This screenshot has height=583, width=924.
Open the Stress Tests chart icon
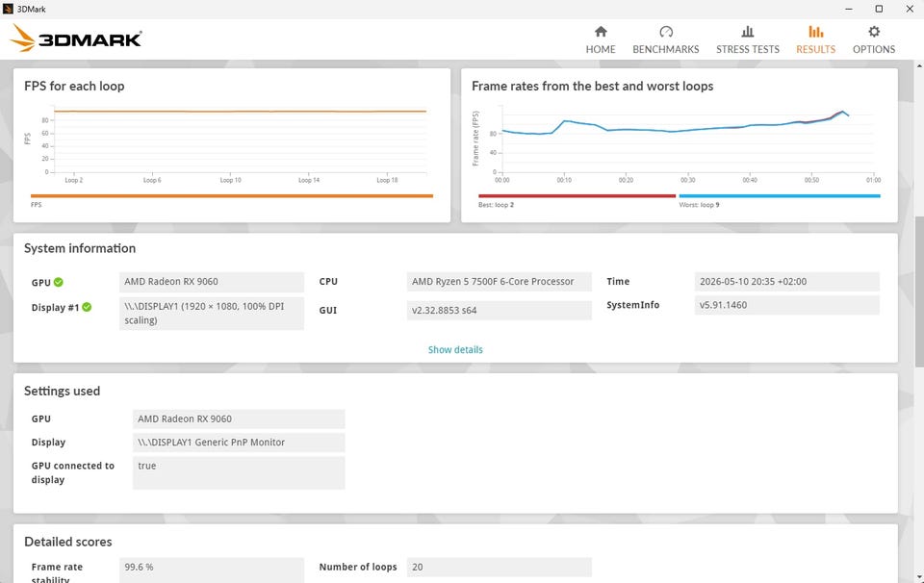(747, 31)
